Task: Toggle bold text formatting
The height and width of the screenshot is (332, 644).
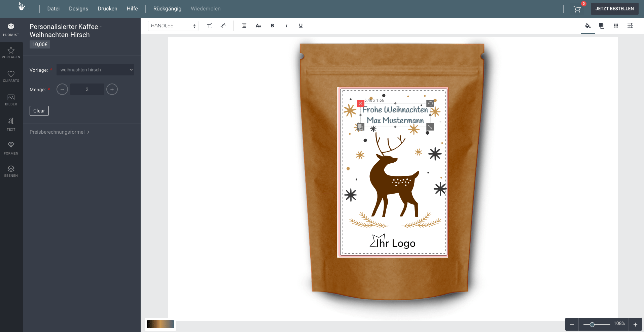Action: (273, 26)
